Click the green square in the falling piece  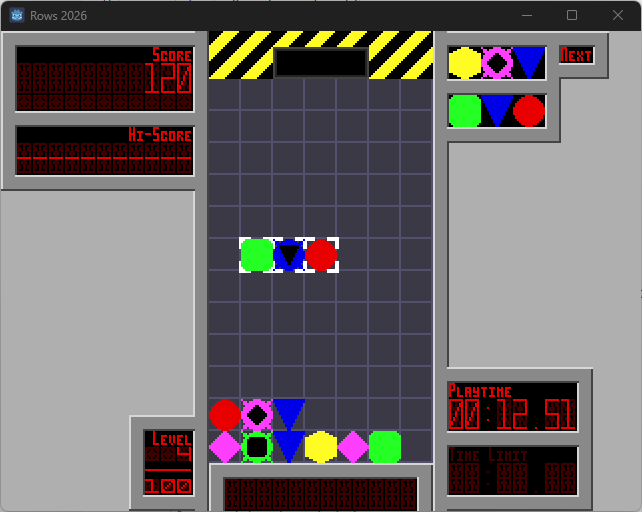[257, 255]
